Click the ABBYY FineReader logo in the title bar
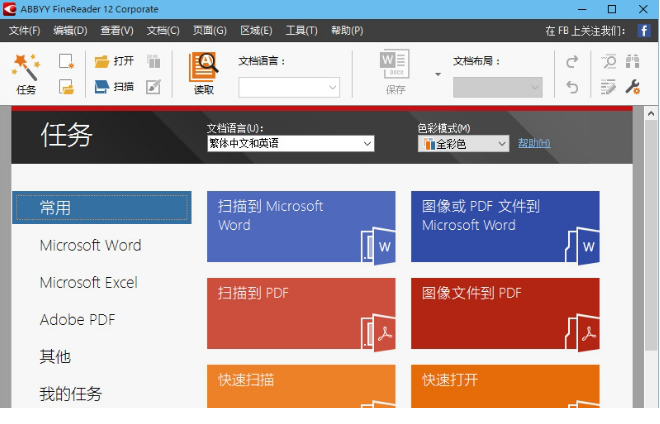Image resolution: width=660 pixels, height=424 pixels. [9, 9]
